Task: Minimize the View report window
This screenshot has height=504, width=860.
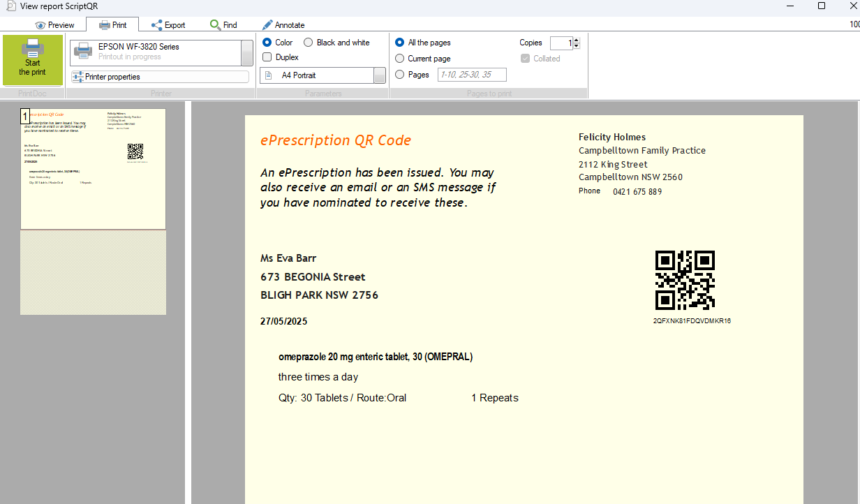Action: pos(789,6)
